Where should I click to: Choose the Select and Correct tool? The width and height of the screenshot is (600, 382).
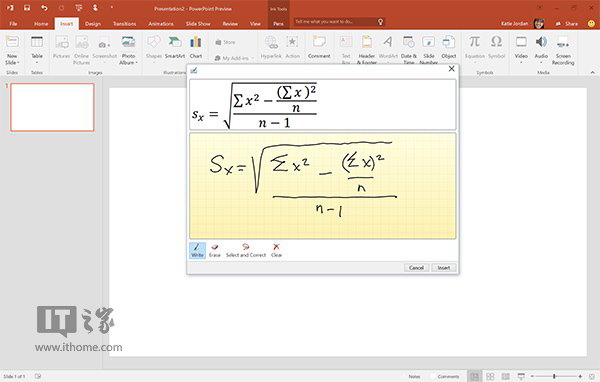click(246, 250)
